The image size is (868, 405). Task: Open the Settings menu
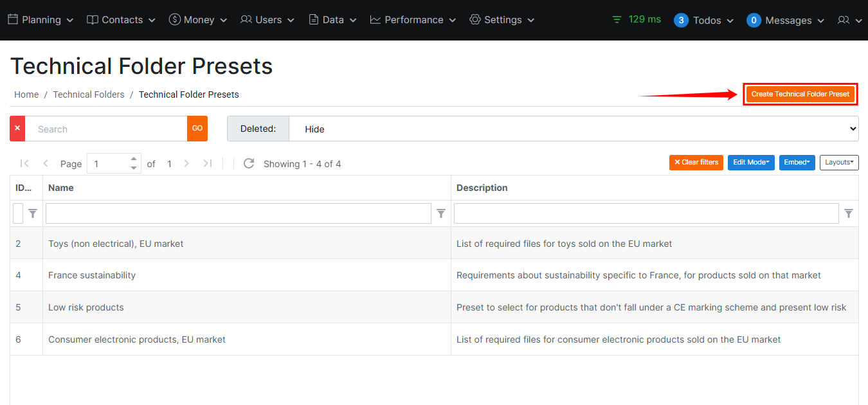coord(502,20)
